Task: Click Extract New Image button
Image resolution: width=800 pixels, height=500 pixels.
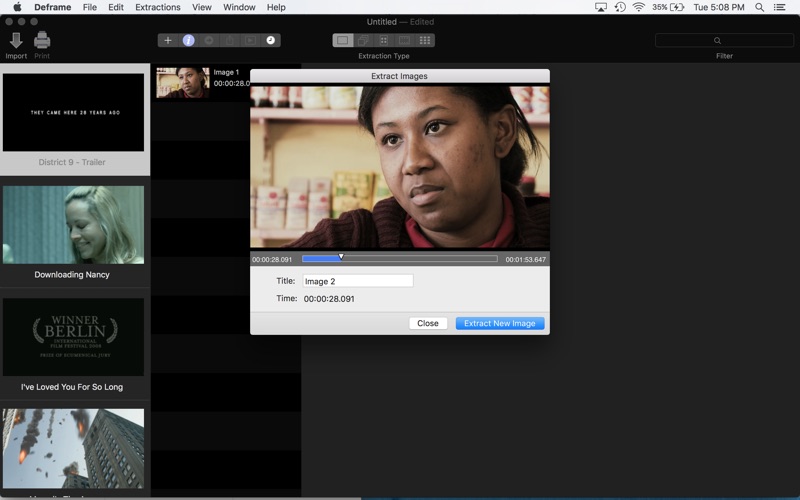Action: [500, 323]
